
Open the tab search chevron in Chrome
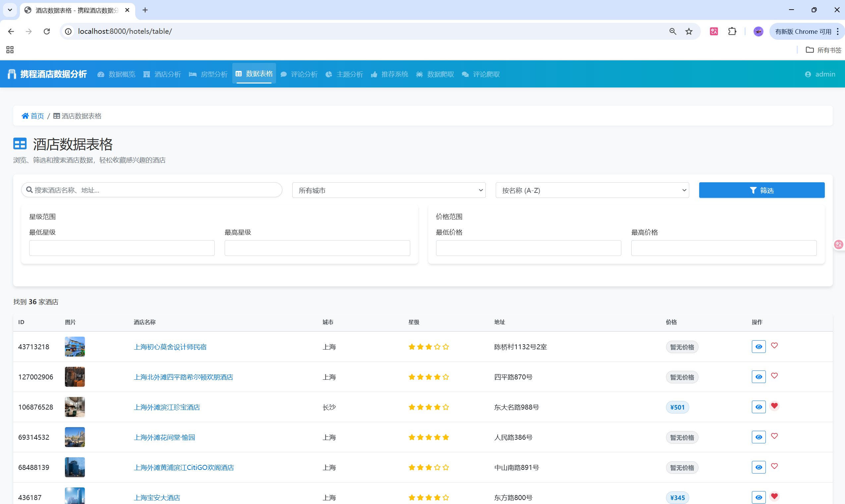coord(10,10)
